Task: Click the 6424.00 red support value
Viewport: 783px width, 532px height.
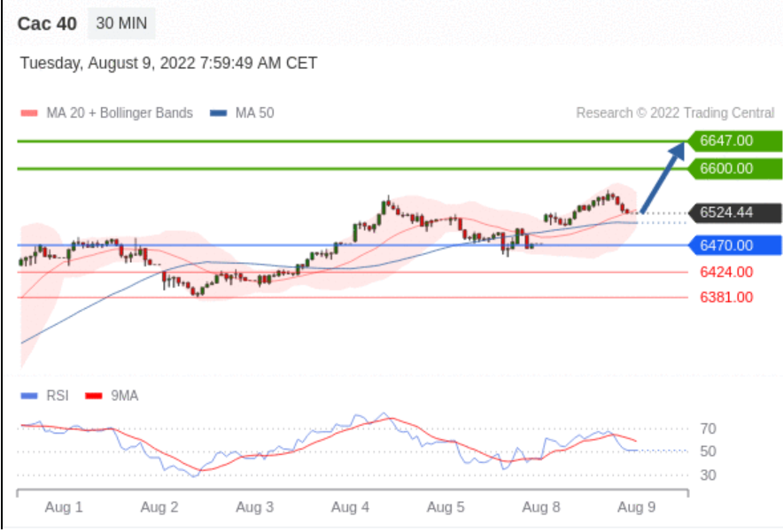Action: pos(726,272)
